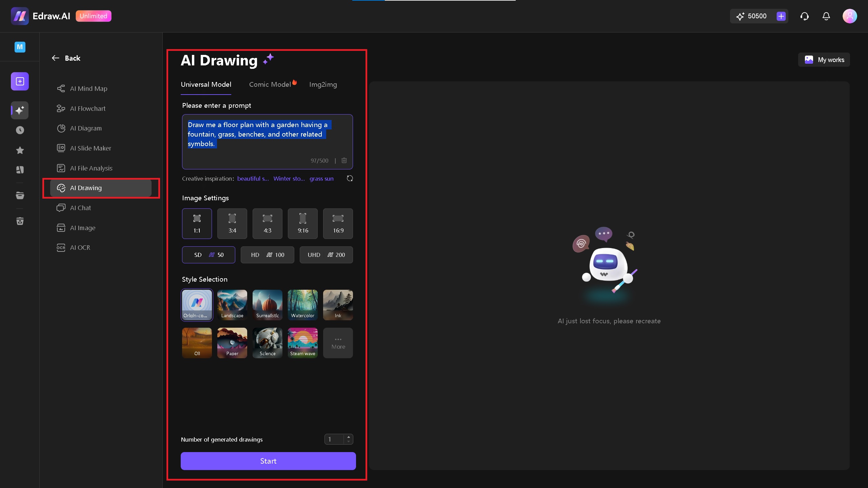The height and width of the screenshot is (488, 868).
Task: Select Steam wave style thumbnail
Action: [302, 343]
